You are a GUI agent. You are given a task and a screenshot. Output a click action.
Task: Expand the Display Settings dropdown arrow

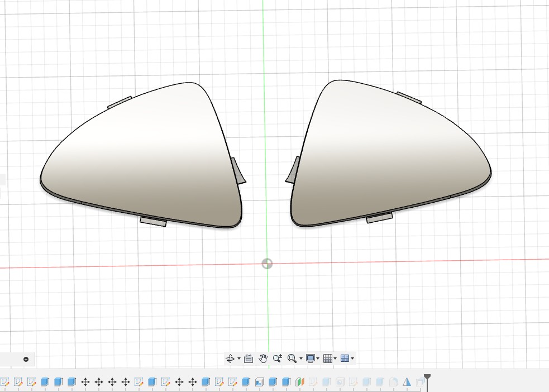tap(318, 358)
